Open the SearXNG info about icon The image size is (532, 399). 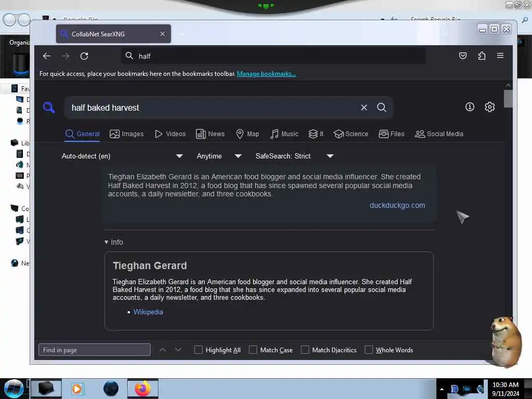pyautogui.click(x=470, y=107)
